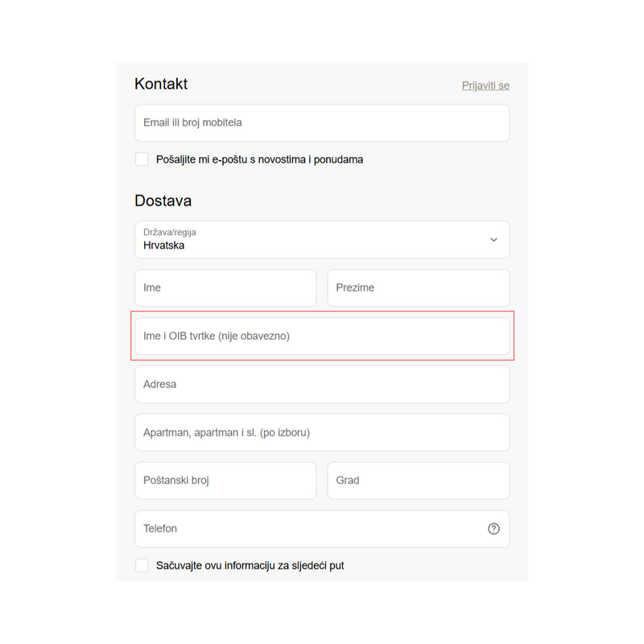Open the Država/regija country dropdown

pos(322,240)
